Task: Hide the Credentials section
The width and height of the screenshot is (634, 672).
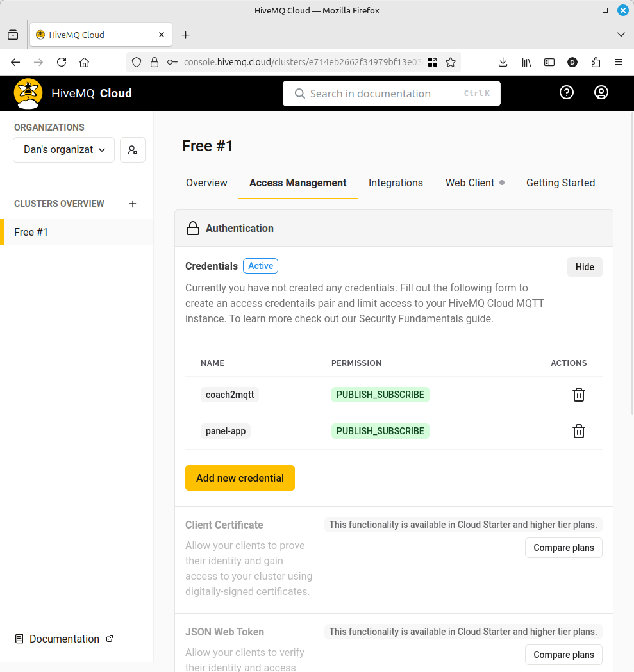Action: point(584,267)
